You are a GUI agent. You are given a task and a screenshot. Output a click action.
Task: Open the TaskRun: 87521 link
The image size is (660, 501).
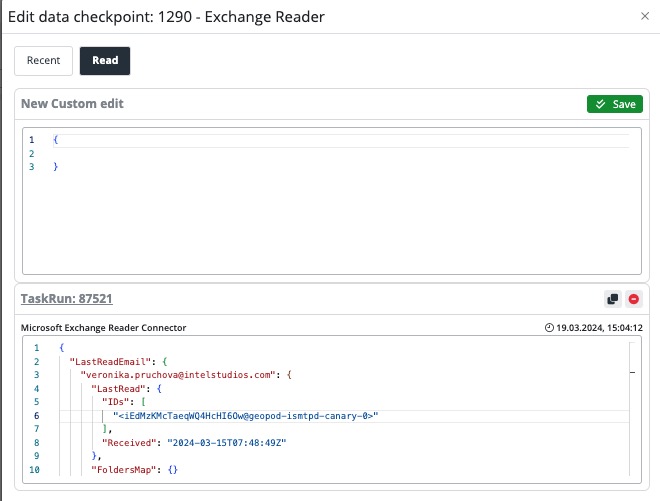pos(66,299)
